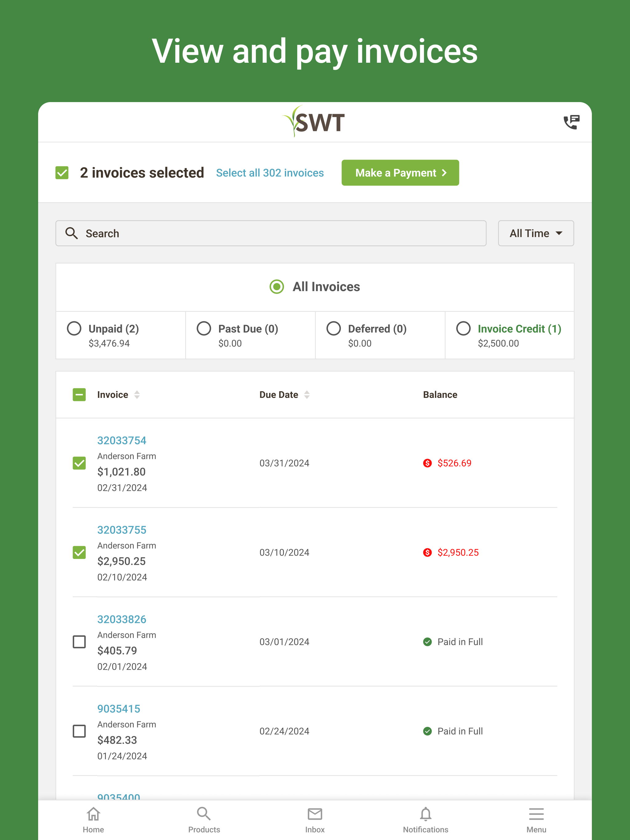The width and height of the screenshot is (630, 840).
Task: Uncheck the 2 invoices selected checkbox
Action: tap(62, 173)
